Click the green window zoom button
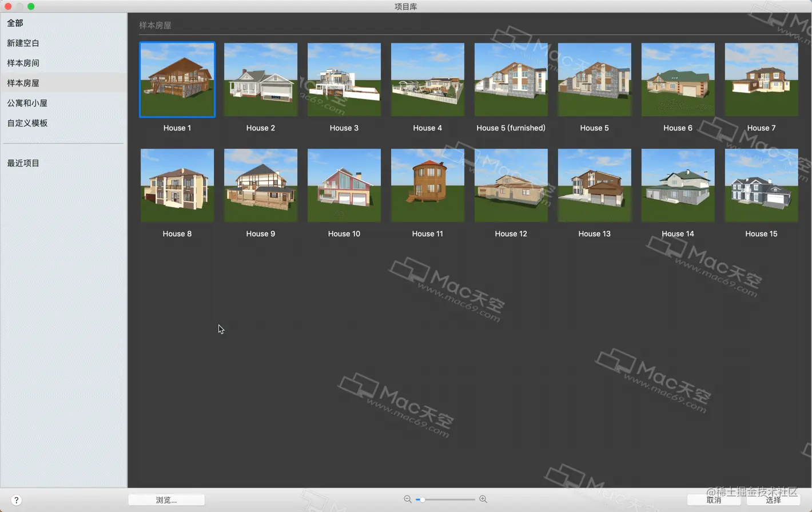 click(31, 6)
